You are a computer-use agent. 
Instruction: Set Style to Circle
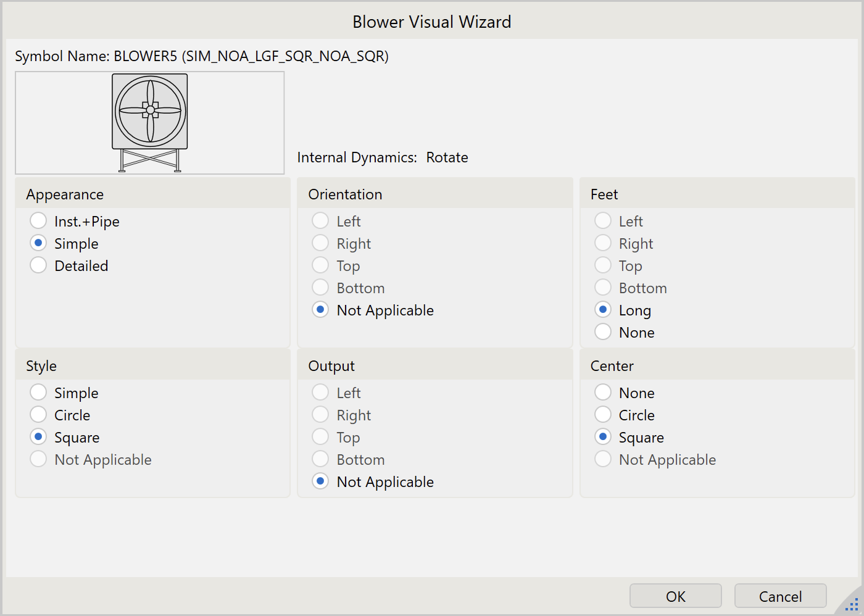tap(38, 415)
